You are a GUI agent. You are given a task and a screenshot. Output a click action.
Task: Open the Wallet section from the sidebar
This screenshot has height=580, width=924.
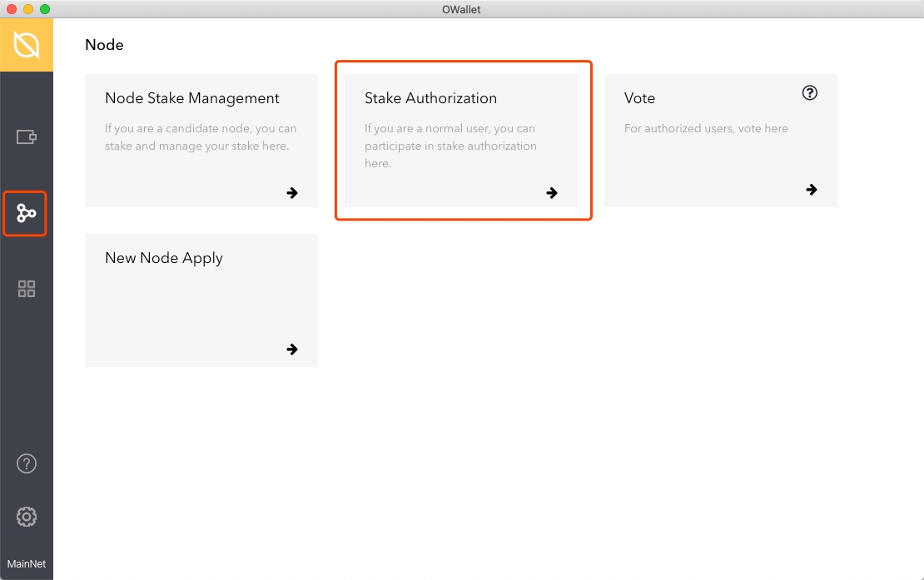[x=27, y=136]
